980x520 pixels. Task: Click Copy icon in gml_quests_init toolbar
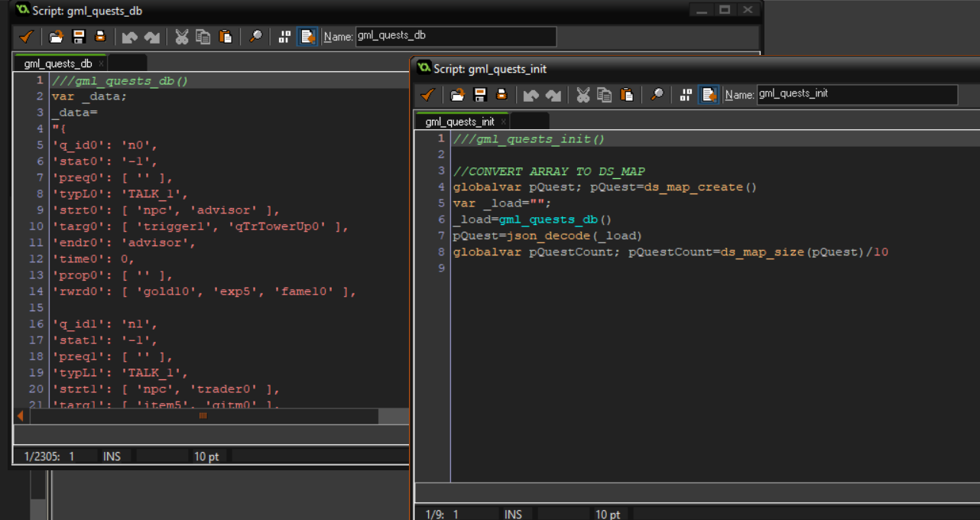(605, 95)
